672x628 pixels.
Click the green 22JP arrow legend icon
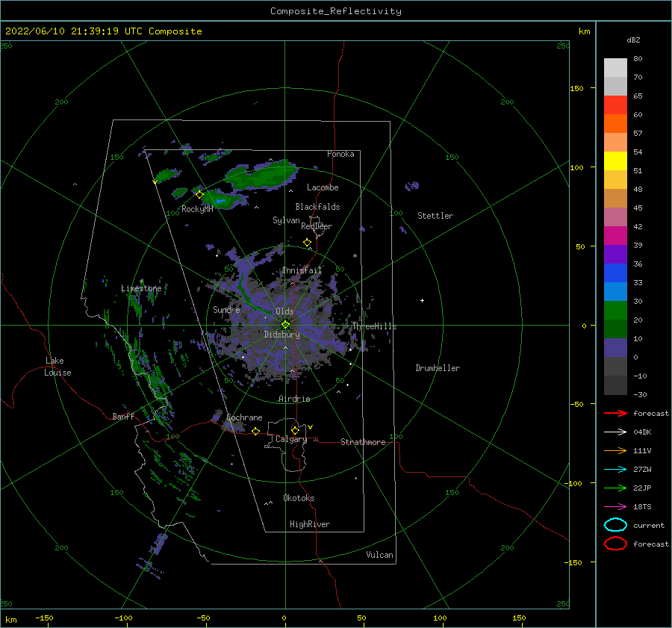pos(615,488)
